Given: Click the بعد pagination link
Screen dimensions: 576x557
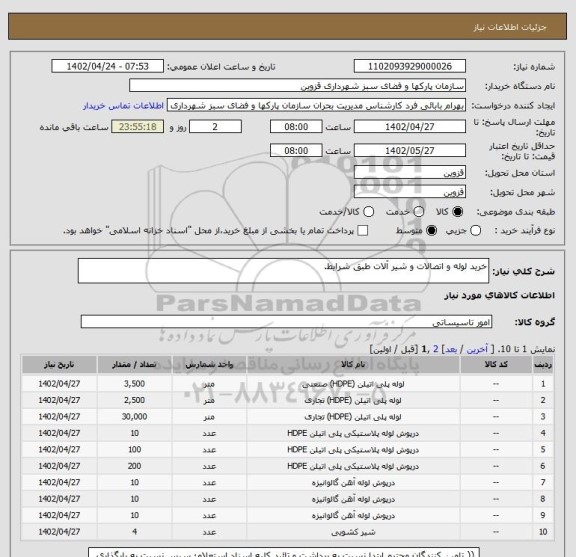Looking at the screenshot, I should point(451,349).
